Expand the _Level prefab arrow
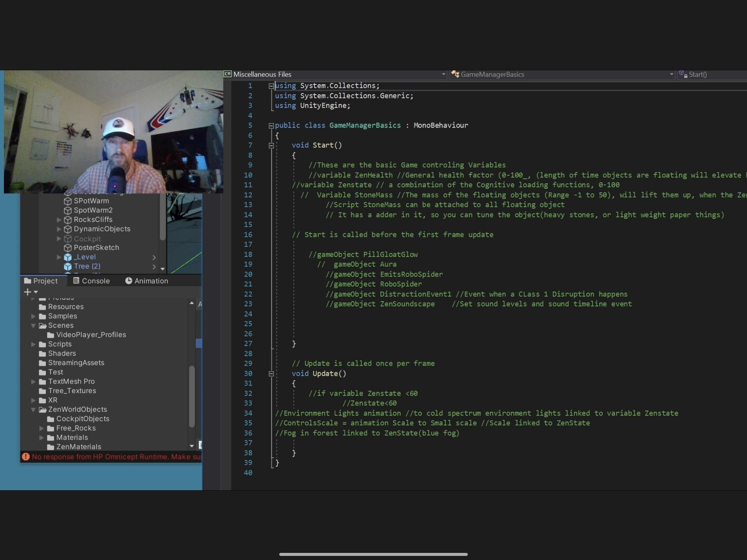The image size is (747, 560). click(59, 257)
